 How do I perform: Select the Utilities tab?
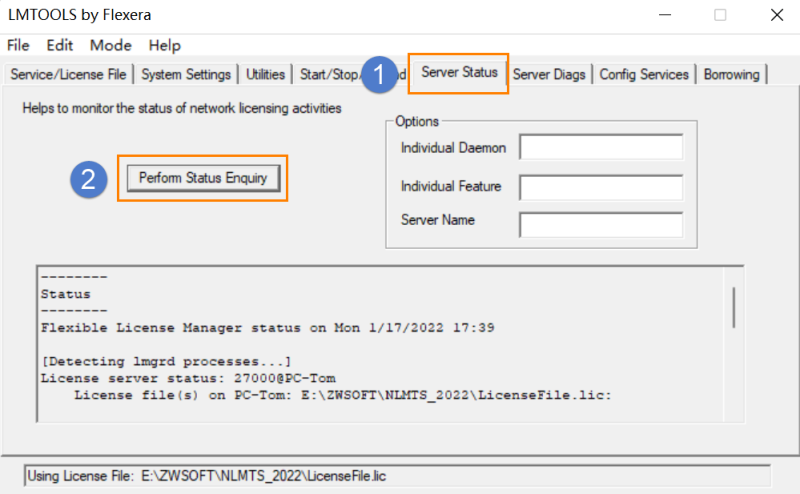[265, 74]
